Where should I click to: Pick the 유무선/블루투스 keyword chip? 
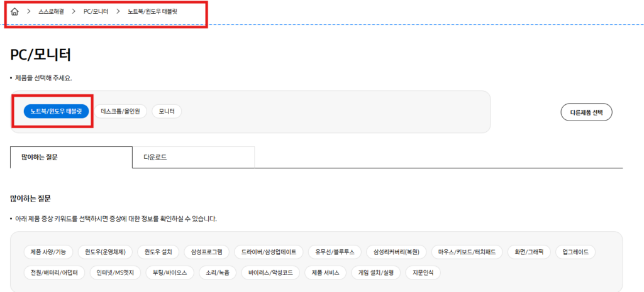(335, 252)
